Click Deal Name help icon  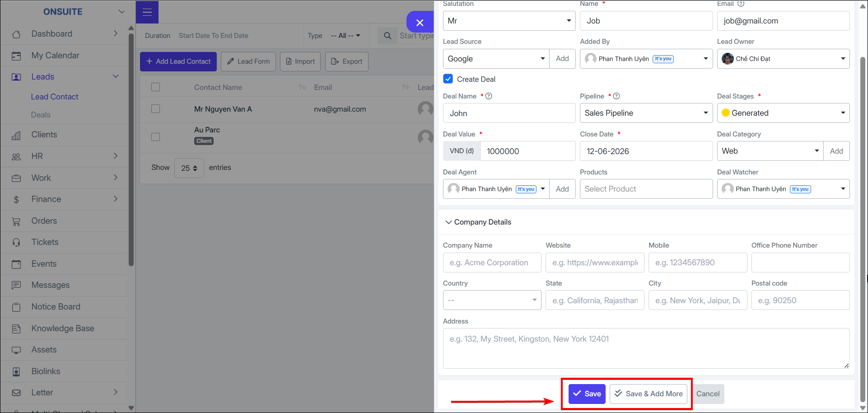click(x=489, y=96)
